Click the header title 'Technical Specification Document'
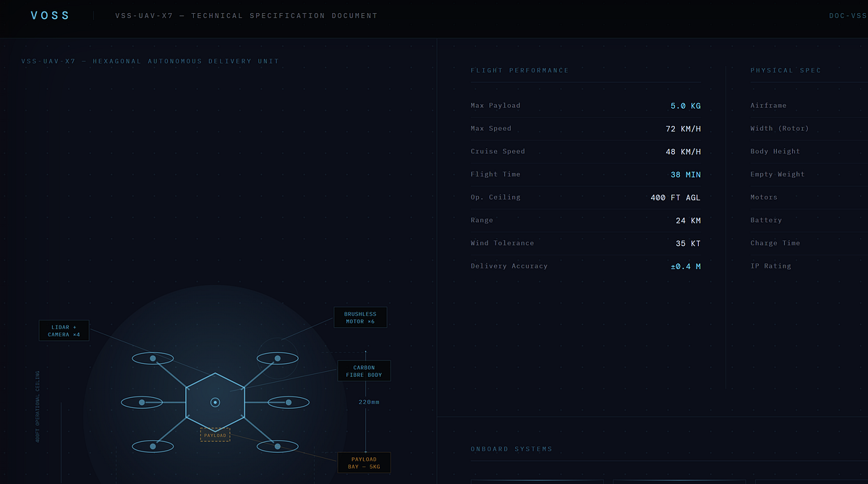The height and width of the screenshot is (484, 868). [x=284, y=16]
